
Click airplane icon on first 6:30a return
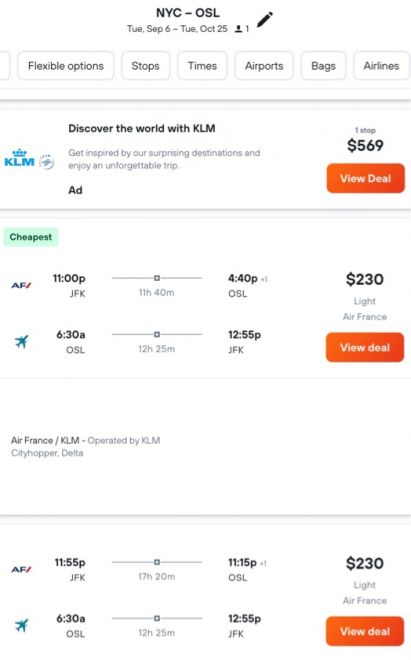21,341
